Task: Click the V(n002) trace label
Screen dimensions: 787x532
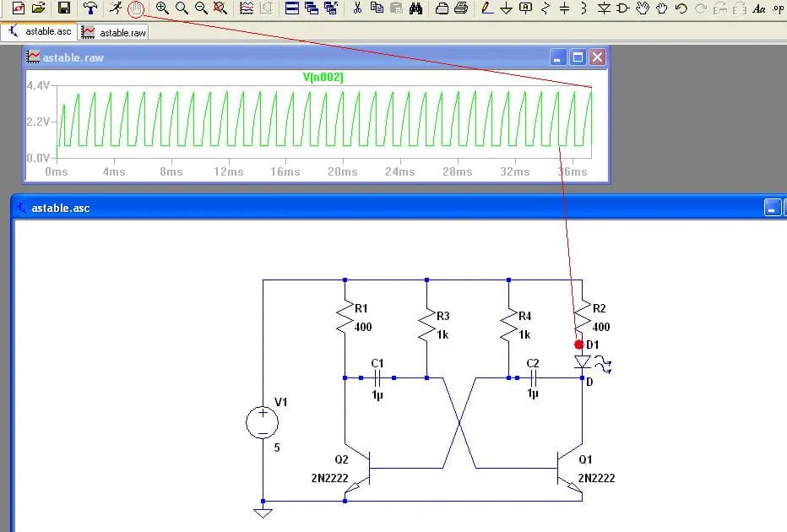Action: pyautogui.click(x=323, y=77)
